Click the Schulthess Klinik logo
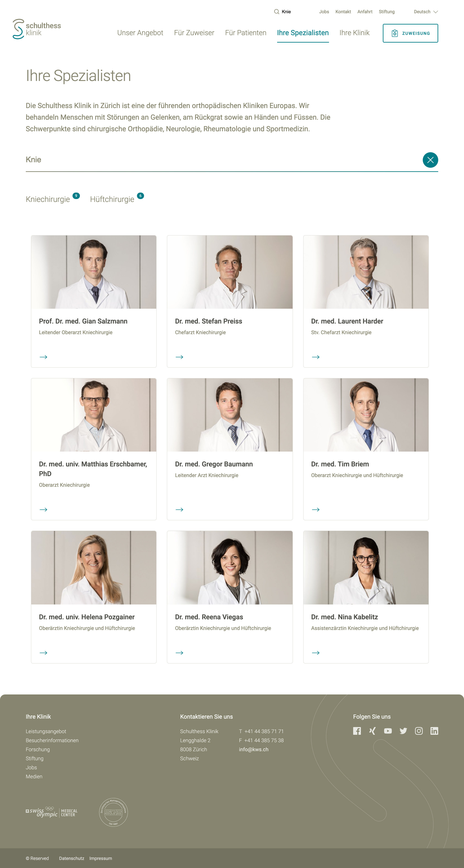Viewport: 464px width, 868px height. coord(37,29)
